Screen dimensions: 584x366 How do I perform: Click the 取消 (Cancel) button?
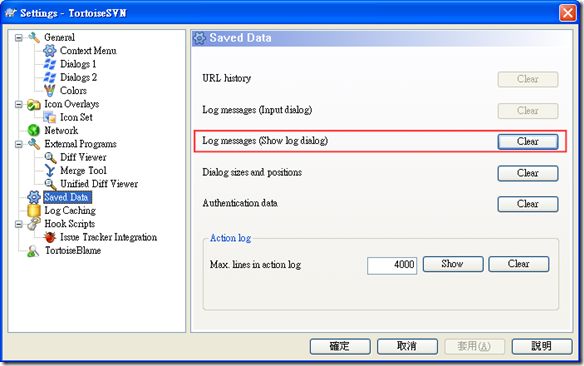click(407, 346)
